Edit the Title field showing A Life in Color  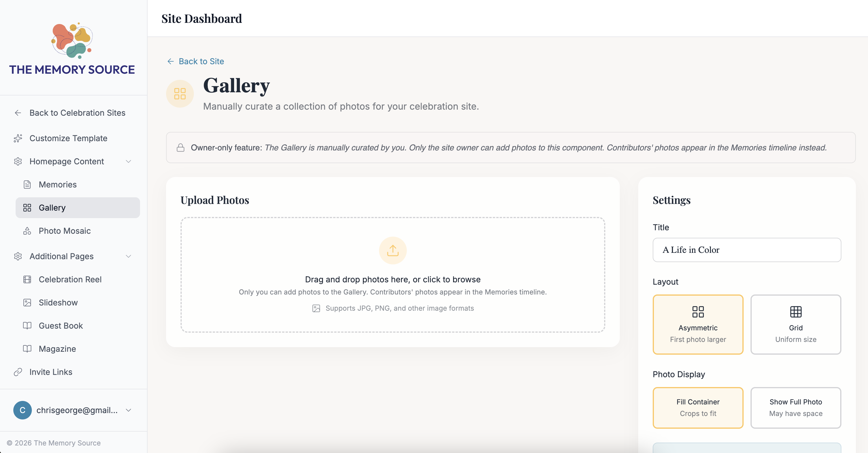[x=746, y=250]
